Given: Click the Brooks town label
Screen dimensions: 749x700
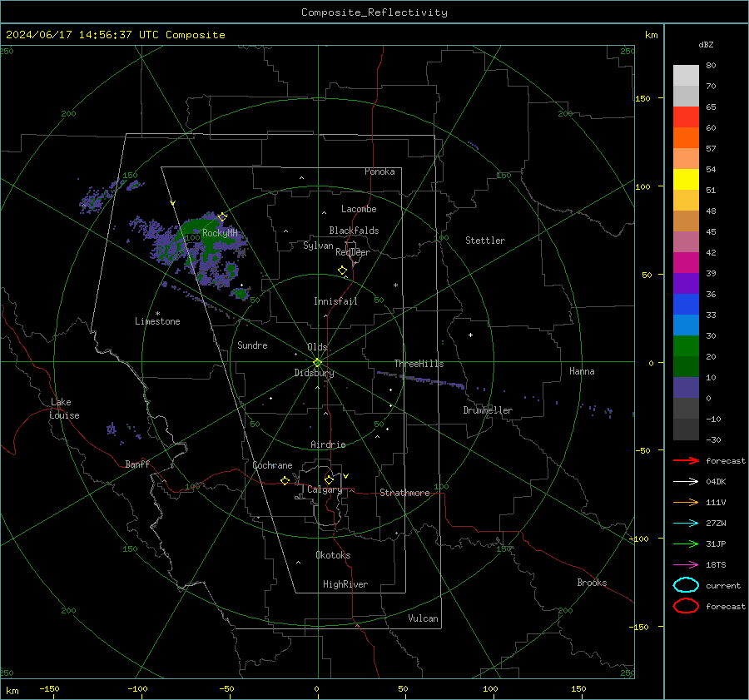Looking at the screenshot, I should tap(592, 583).
